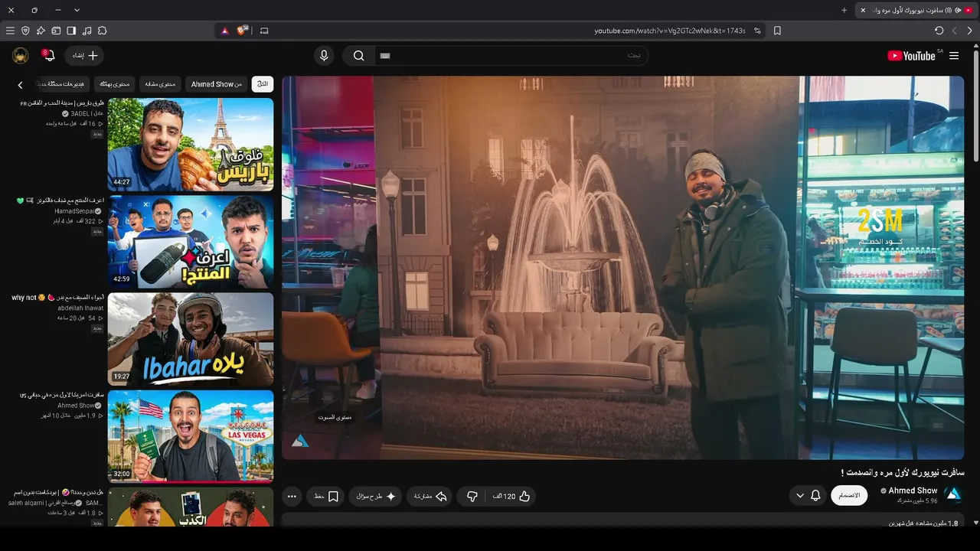Select the محتوى يهمّك filter chip
The width and height of the screenshot is (980, 551).
(115, 84)
